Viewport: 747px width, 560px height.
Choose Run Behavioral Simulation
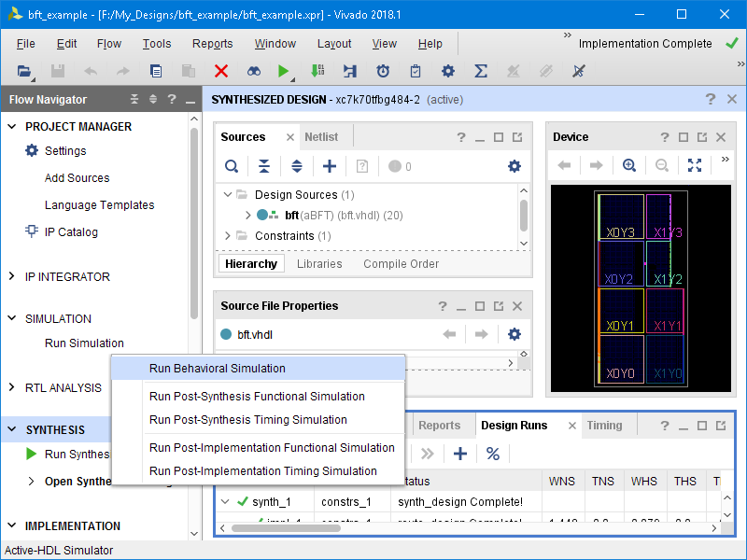pos(258,369)
